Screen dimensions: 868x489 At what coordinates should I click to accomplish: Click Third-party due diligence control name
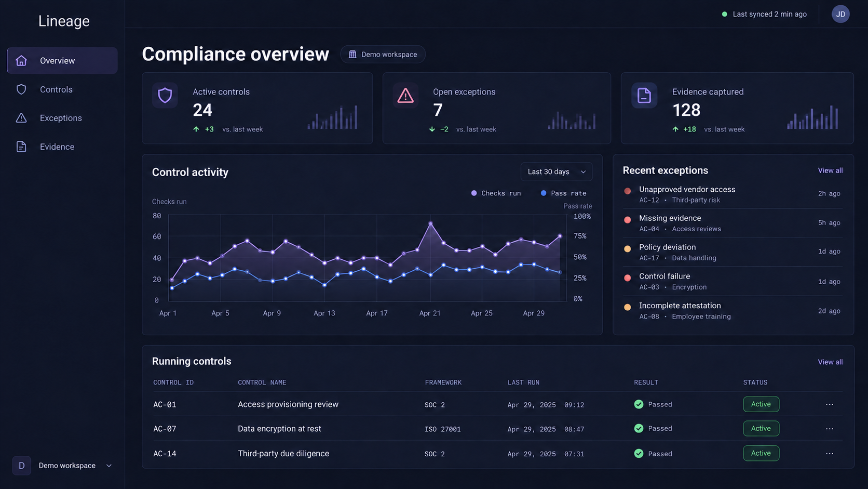click(x=283, y=454)
